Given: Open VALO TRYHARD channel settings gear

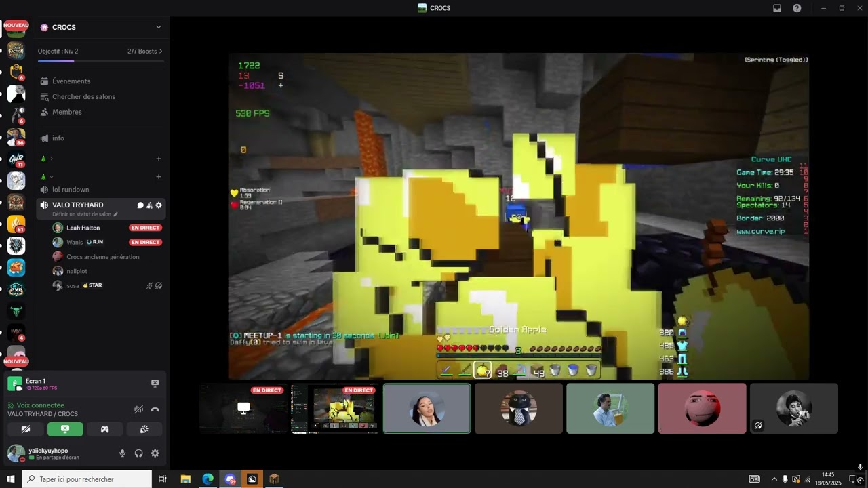Looking at the screenshot, I should [159, 205].
